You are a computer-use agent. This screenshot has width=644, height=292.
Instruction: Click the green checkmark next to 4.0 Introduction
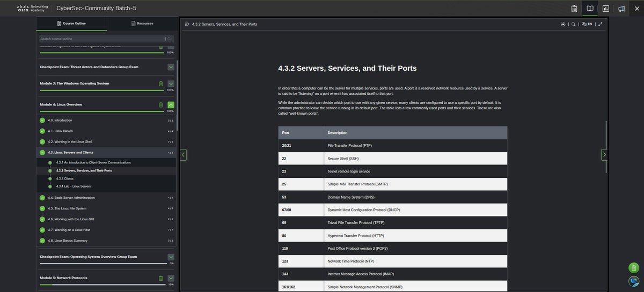point(42,120)
